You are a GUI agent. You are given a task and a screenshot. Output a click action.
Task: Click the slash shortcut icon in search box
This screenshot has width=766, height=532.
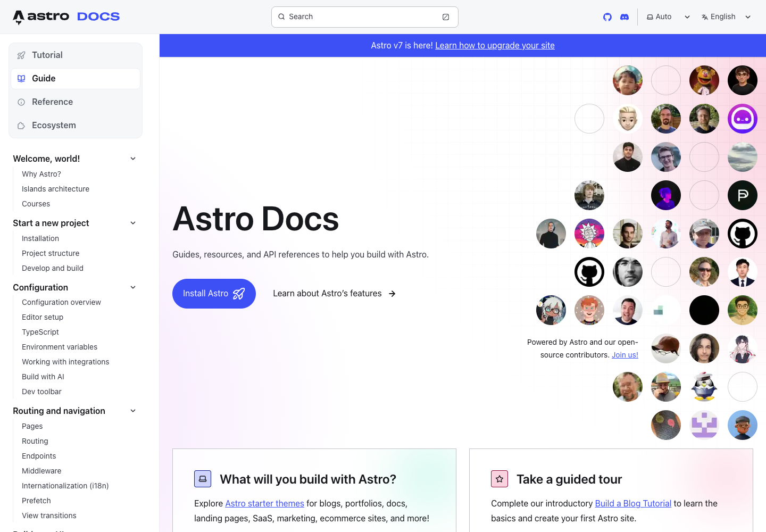tap(446, 17)
